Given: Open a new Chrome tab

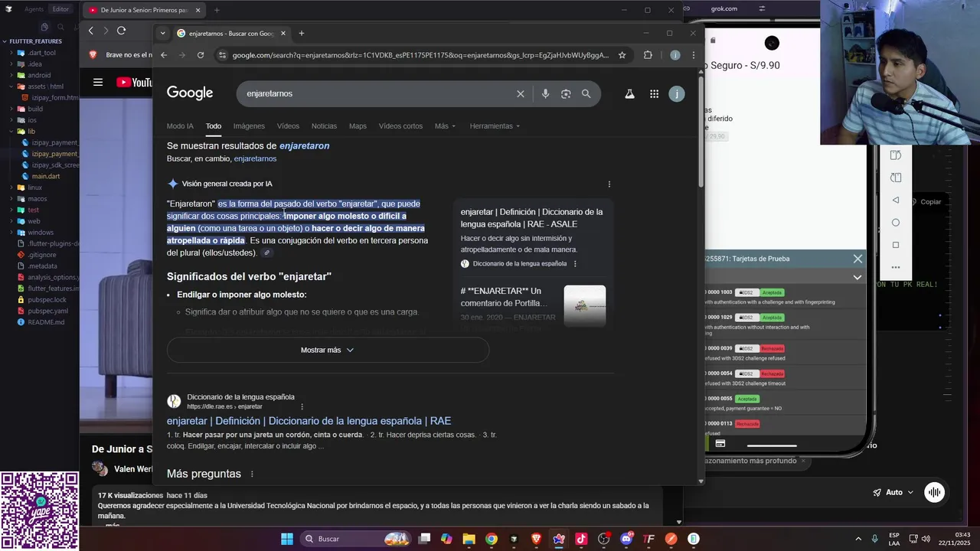Looking at the screenshot, I should (302, 33).
